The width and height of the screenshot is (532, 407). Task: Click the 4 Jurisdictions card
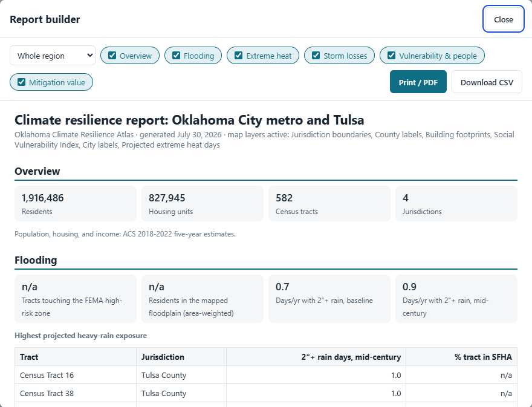456,204
